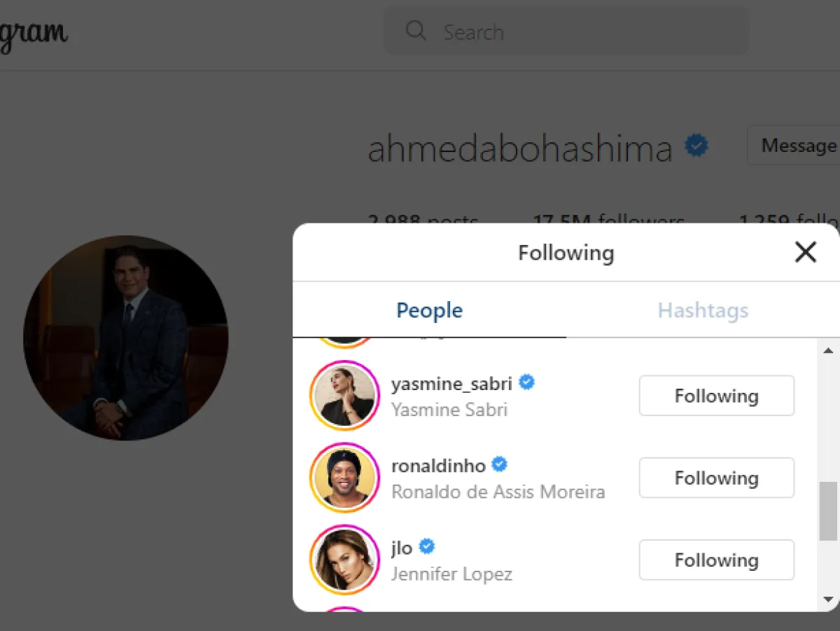
Task: Open jlo's profile picture
Action: point(344,560)
